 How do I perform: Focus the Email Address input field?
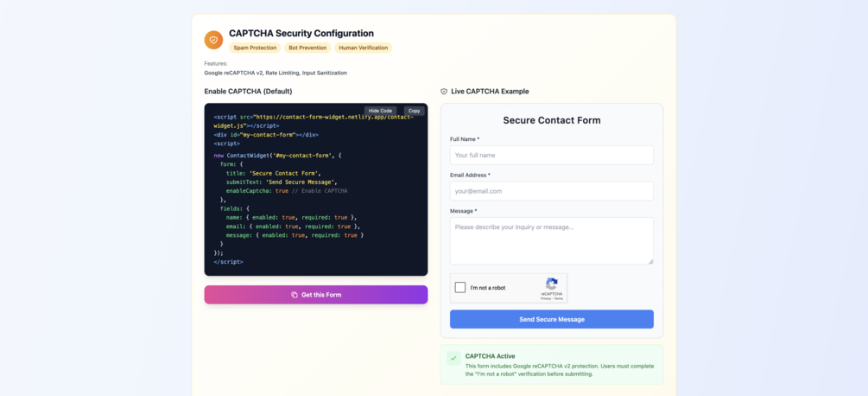[551, 191]
